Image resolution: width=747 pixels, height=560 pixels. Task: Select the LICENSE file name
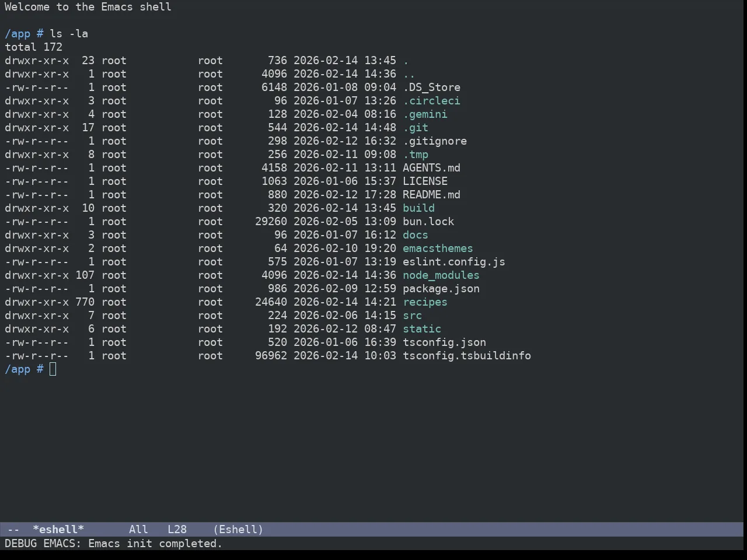[425, 181]
